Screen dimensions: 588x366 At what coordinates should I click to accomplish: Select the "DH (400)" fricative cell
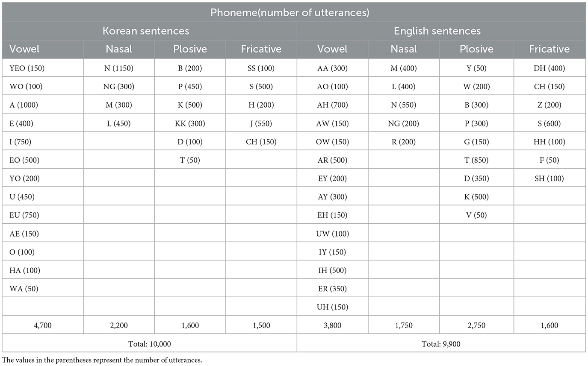pyautogui.click(x=549, y=68)
